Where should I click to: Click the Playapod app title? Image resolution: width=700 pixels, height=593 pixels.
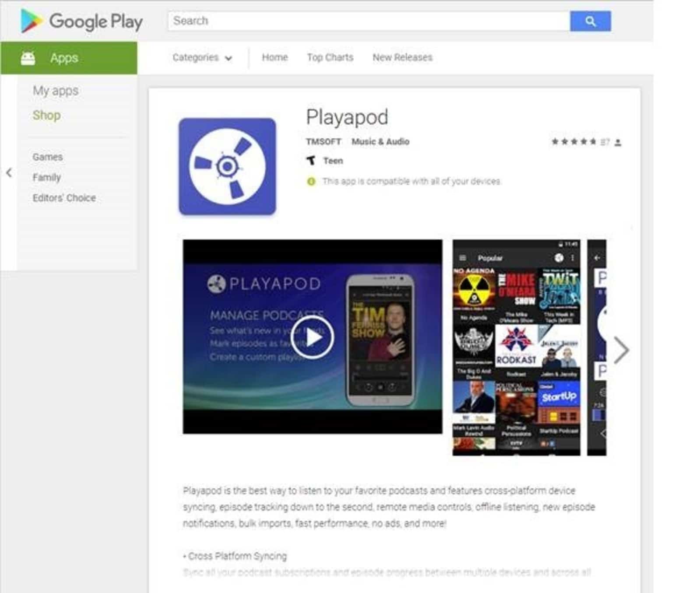tap(347, 117)
